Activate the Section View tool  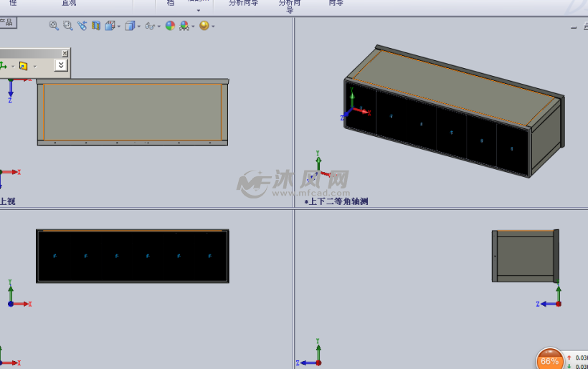point(96,26)
